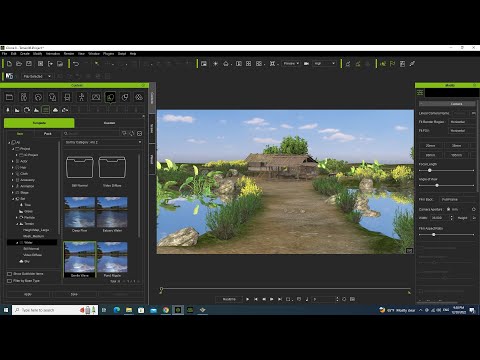Open Chrome from the taskbar
Screen dimensions: 480x360
point(166,310)
